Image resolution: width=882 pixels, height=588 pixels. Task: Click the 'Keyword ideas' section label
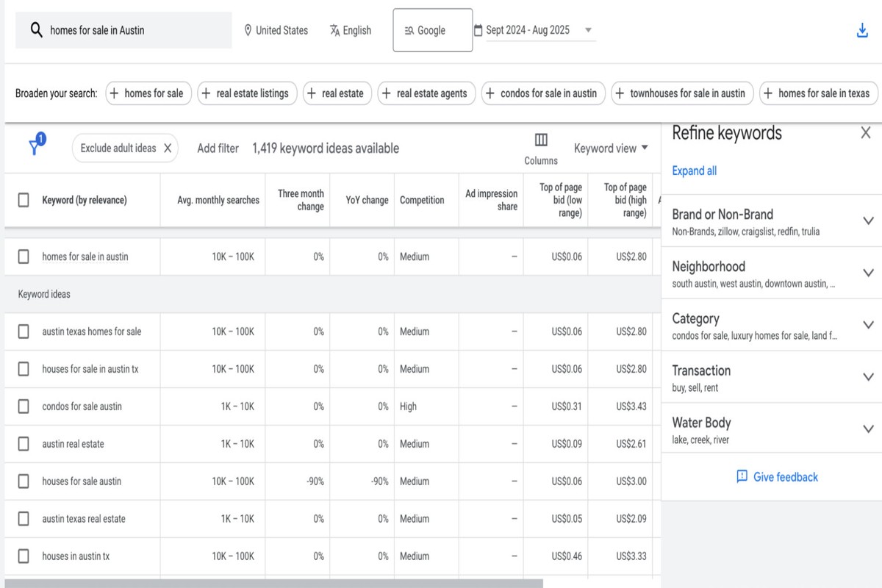click(44, 294)
